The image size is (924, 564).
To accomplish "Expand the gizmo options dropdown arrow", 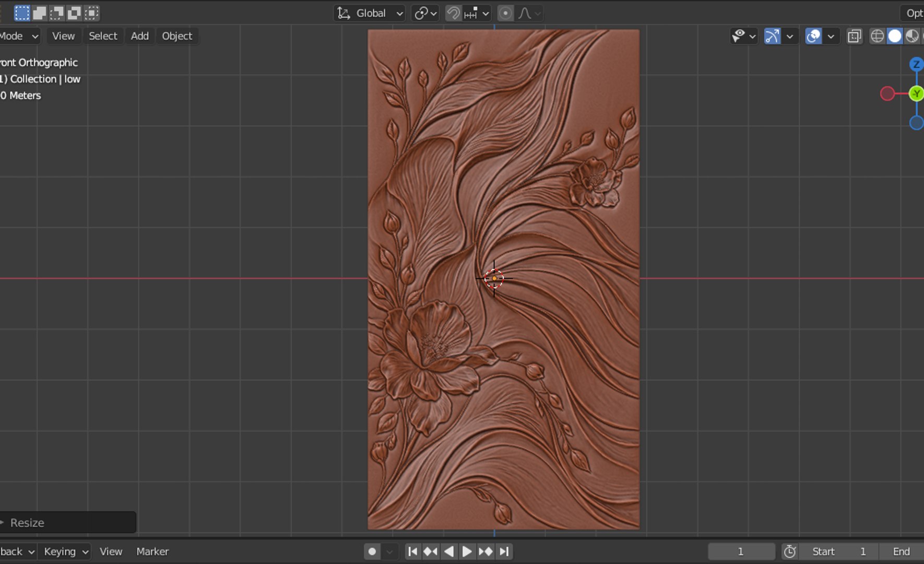I will (x=790, y=36).
